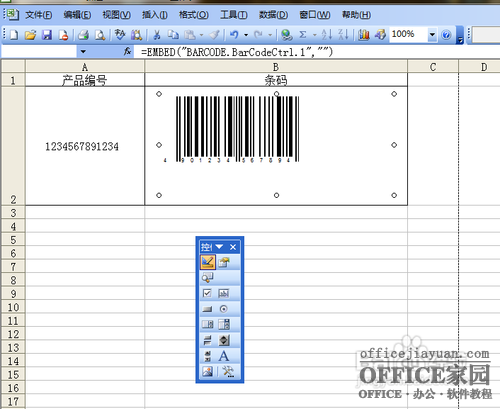Click the Permission icon on the toolbar
The height and width of the screenshot is (409, 500).
pyautogui.click(x=63, y=35)
